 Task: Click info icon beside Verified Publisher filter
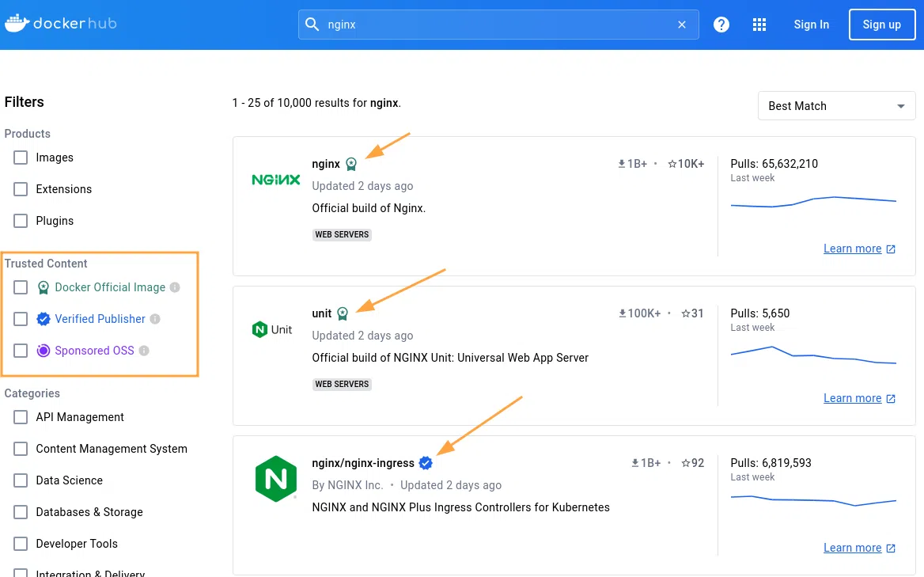coord(155,319)
